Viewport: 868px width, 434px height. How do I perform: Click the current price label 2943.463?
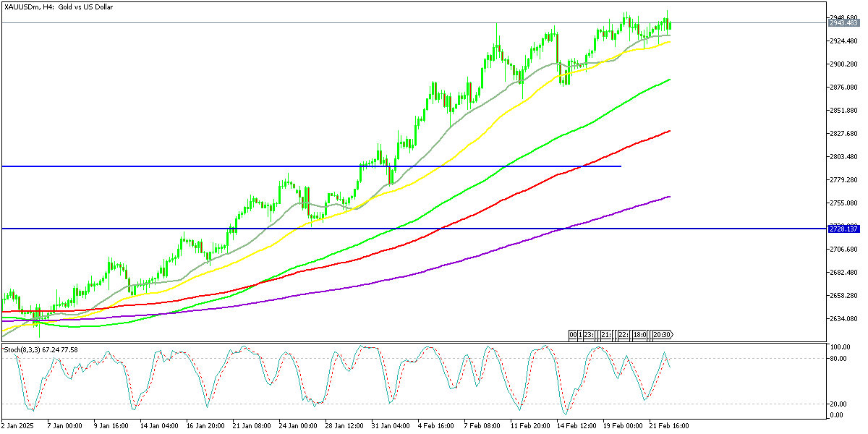click(x=843, y=22)
